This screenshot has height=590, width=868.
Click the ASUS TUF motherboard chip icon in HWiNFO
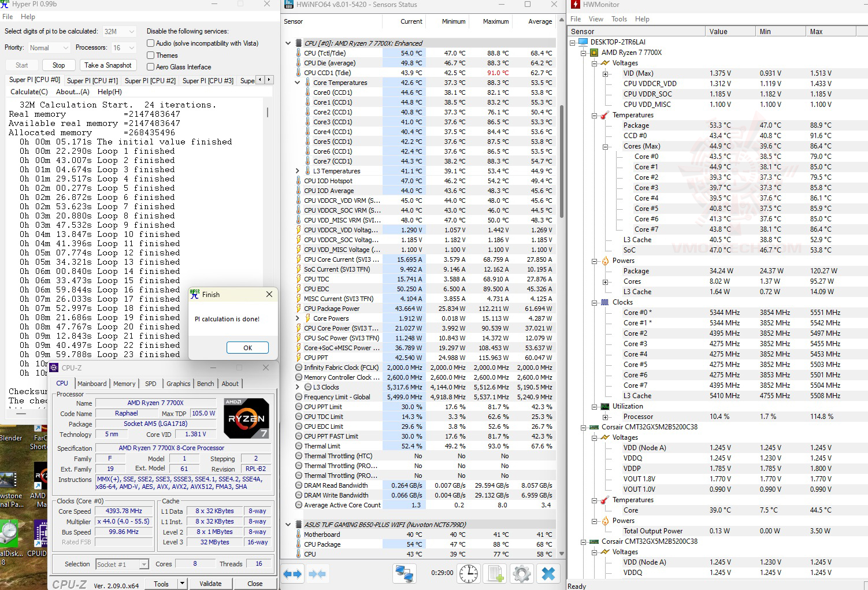coord(299,525)
